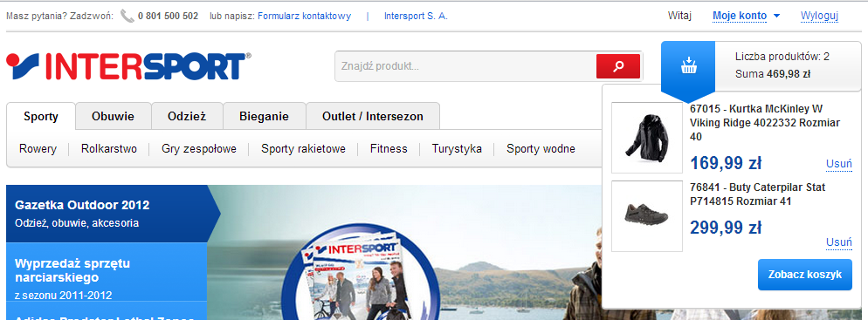Open the Sporty tab
The image size is (868, 320).
41,117
